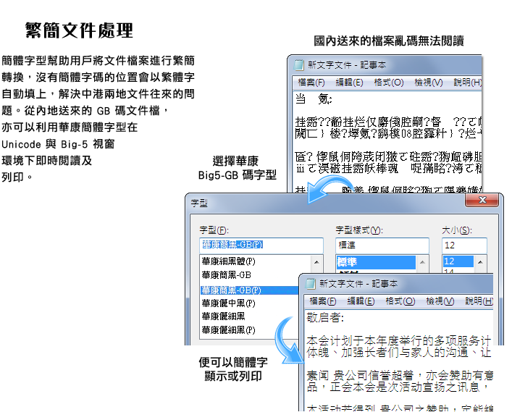The image size is (512, 420).
Task: Select 華康儷細黑 in the font list
Action: 223,316
